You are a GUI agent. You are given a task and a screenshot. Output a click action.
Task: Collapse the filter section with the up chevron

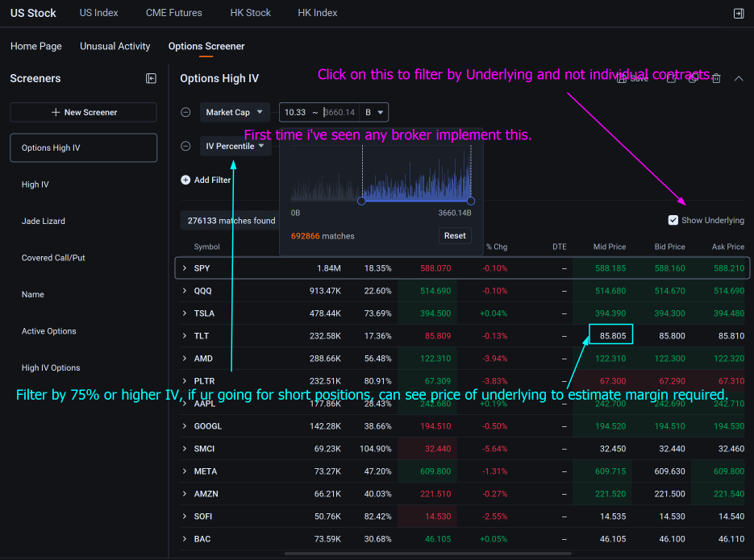click(x=739, y=78)
